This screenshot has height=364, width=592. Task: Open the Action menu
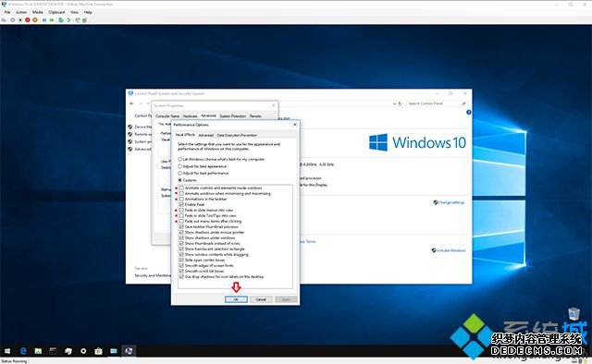[x=21, y=12]
